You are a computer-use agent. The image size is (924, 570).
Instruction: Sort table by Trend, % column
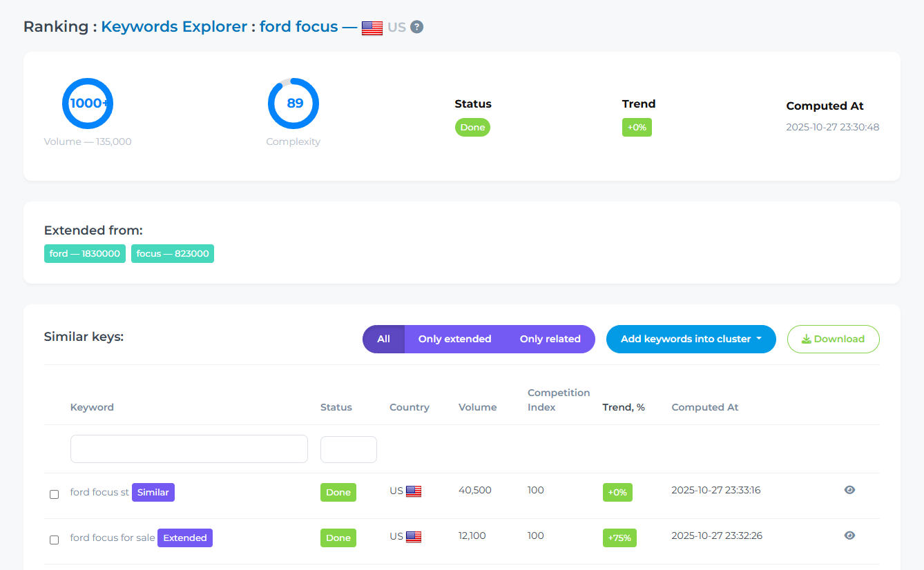click(x=624, y=407)
